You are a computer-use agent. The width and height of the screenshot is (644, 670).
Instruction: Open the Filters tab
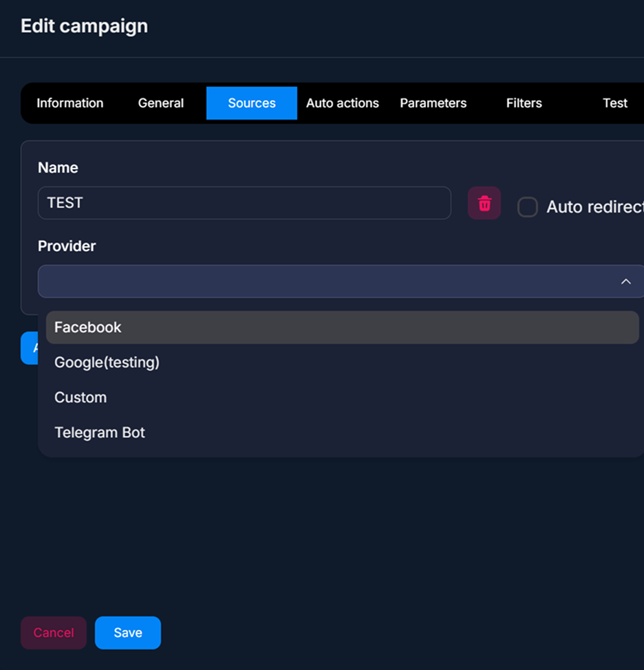(x=524, y=103)
